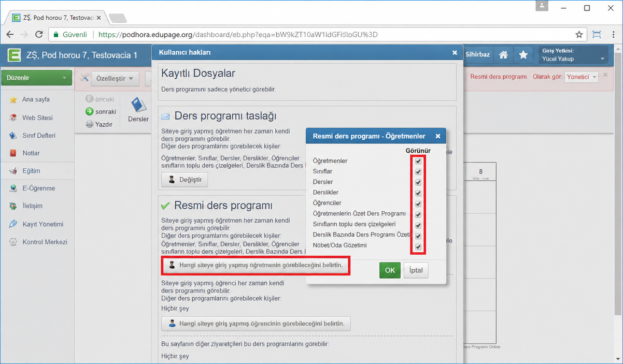This screenshot has height=364, width=623.
Task: Uncheck the Öğretmenler visibility checkbox
Action: tap(418, 161)
